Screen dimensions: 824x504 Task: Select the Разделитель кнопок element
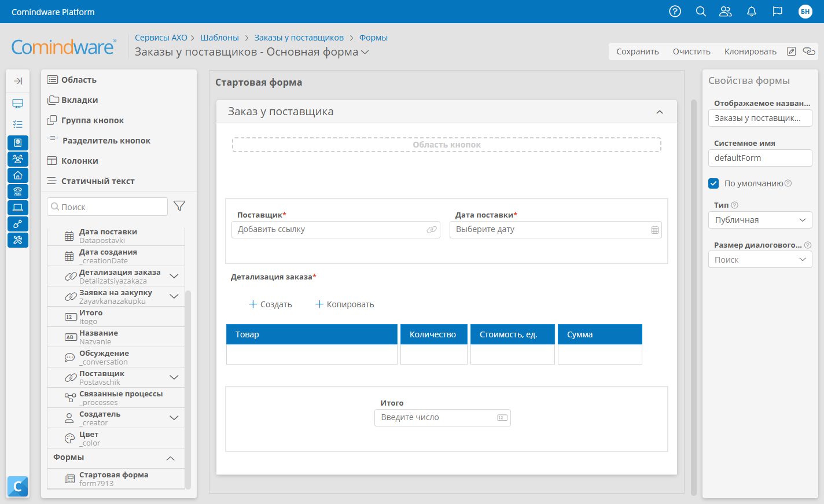[99, 141]
